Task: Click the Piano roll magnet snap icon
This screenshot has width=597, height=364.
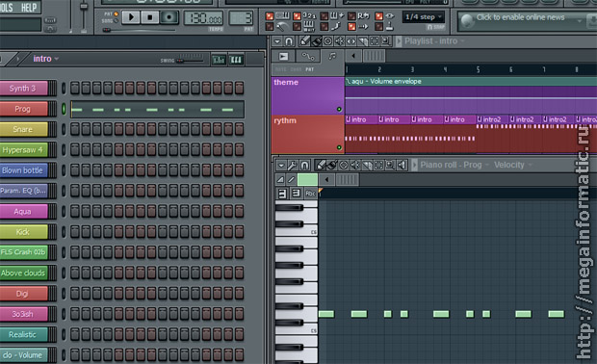Action: tap(304, 165)
